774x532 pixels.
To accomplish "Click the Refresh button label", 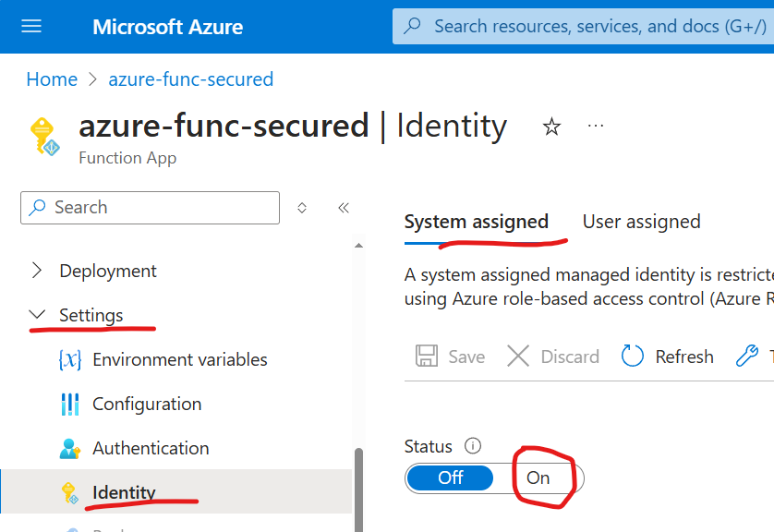I will point(684,357).
